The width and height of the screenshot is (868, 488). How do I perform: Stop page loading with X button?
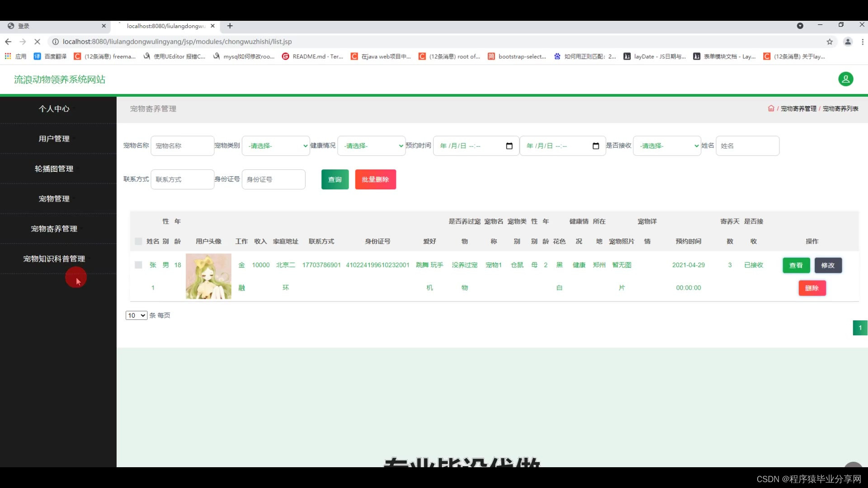click(x=38, y=42)
